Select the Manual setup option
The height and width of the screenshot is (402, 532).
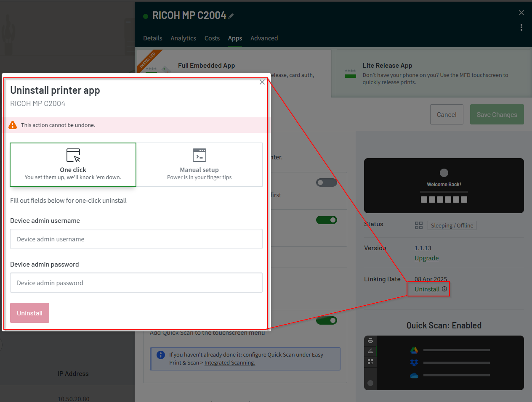point(199,164)
